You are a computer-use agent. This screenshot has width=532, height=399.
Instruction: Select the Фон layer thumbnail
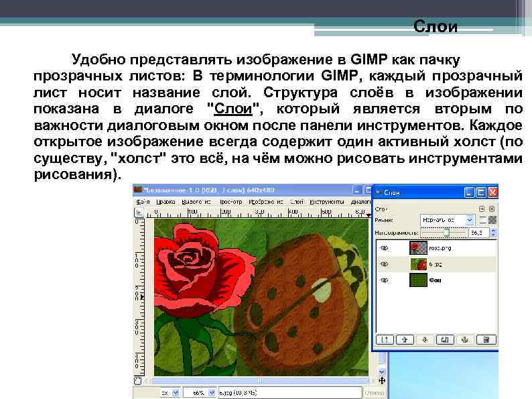coord(418,280)
